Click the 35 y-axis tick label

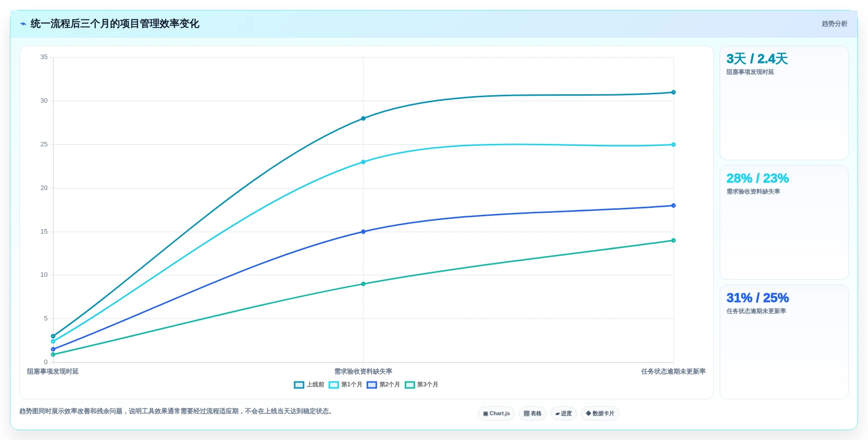[x=44, y=57]
